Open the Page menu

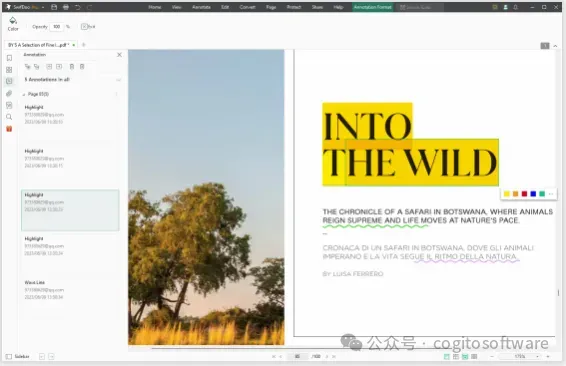[x=271, y=7]
